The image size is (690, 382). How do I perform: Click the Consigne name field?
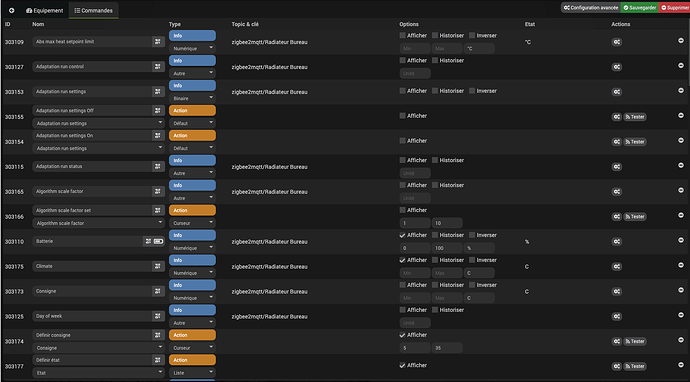[92, 291]
